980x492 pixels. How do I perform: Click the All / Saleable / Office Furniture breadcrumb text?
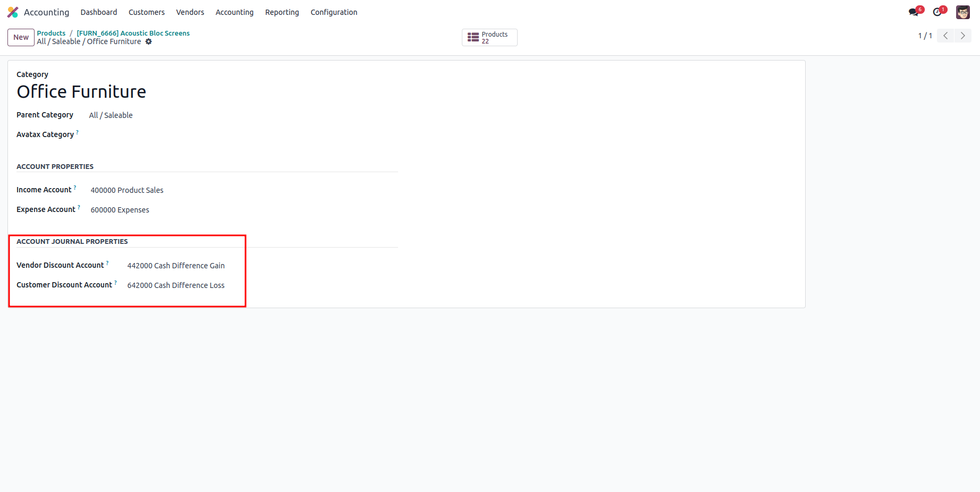[x=89, y=41]
